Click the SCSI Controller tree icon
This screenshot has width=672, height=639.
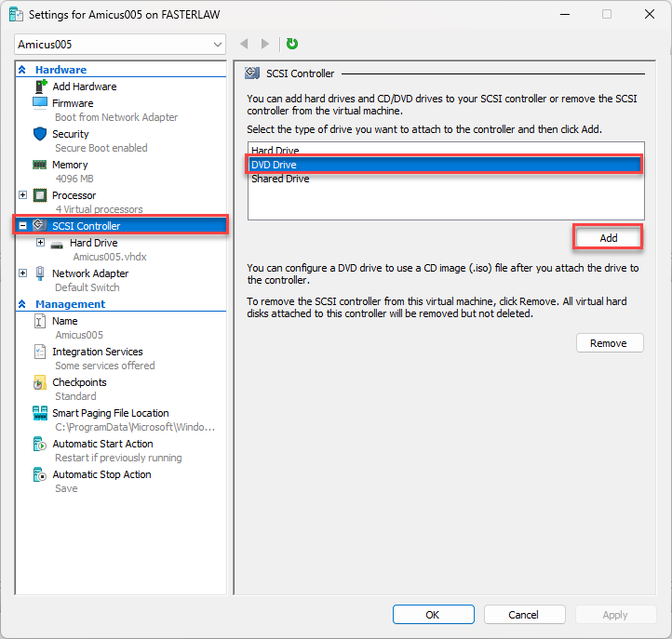[x=39, y=225]
